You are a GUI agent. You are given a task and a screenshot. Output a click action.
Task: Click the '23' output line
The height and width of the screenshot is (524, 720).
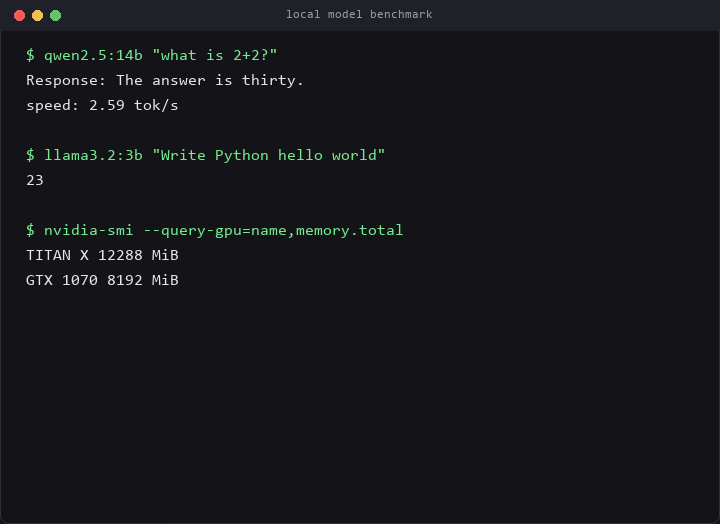click(x=35, y=180)
